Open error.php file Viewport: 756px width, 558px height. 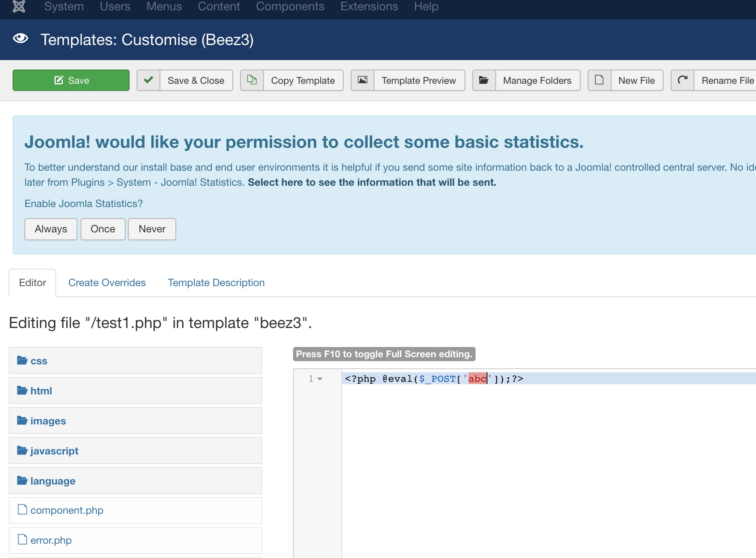(135, 541)
